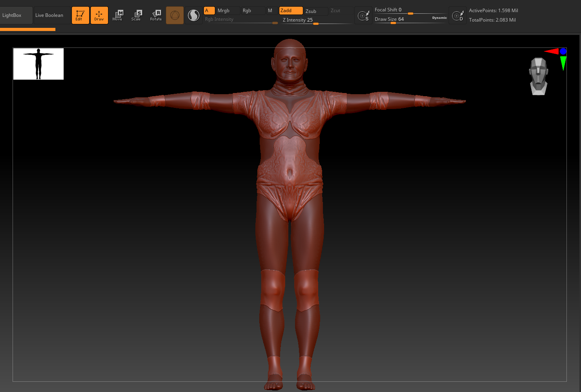
Task: Click the Gizmo 3D sphere icon
Action: tap(175, 15)
